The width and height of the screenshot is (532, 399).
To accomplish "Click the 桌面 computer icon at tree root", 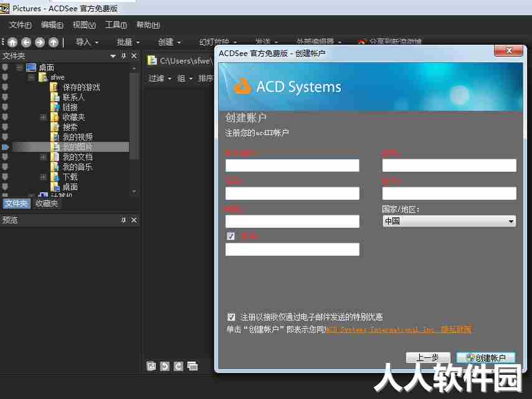I will [31, 67].
